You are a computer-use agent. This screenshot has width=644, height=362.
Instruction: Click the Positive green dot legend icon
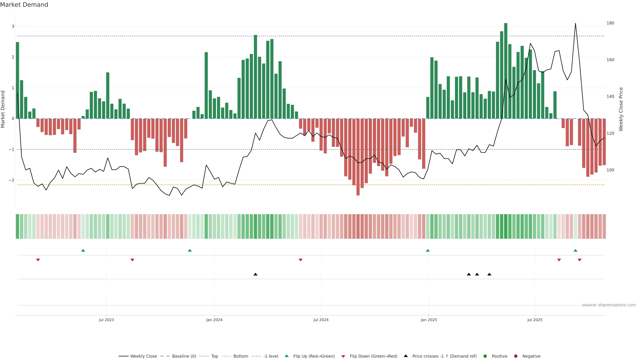coord(485,356)
